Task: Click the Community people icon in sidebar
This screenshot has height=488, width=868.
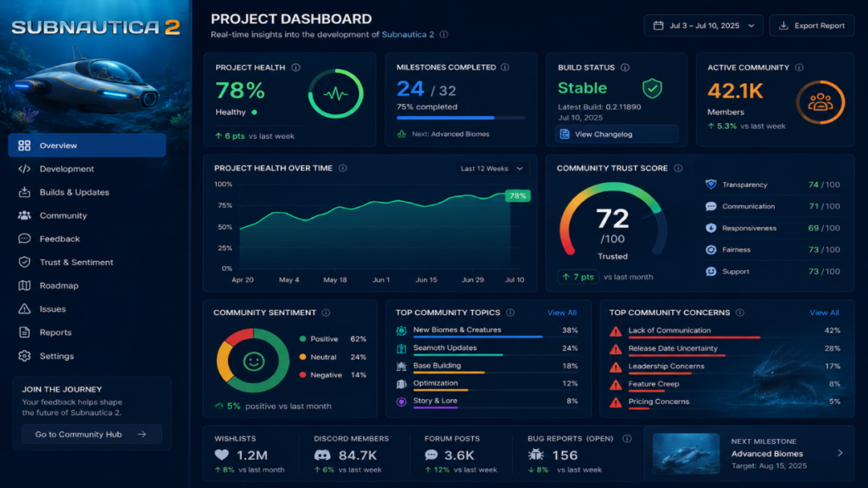Action: [x=25, y=215]
